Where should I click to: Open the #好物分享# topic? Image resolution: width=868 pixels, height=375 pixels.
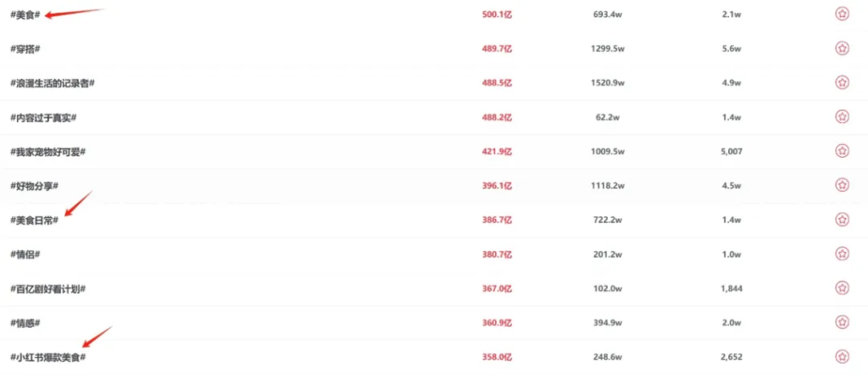[x=34, y=185]
